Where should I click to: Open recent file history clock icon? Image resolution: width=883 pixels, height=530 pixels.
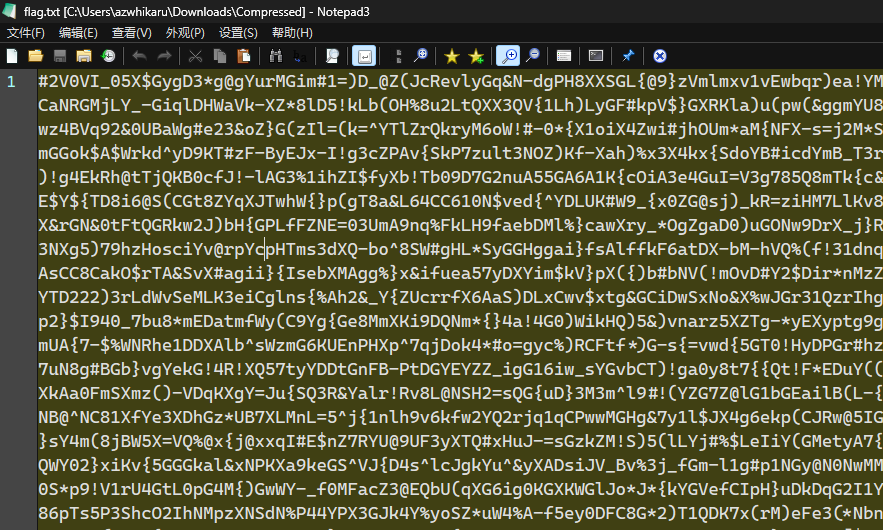point(108,56)
